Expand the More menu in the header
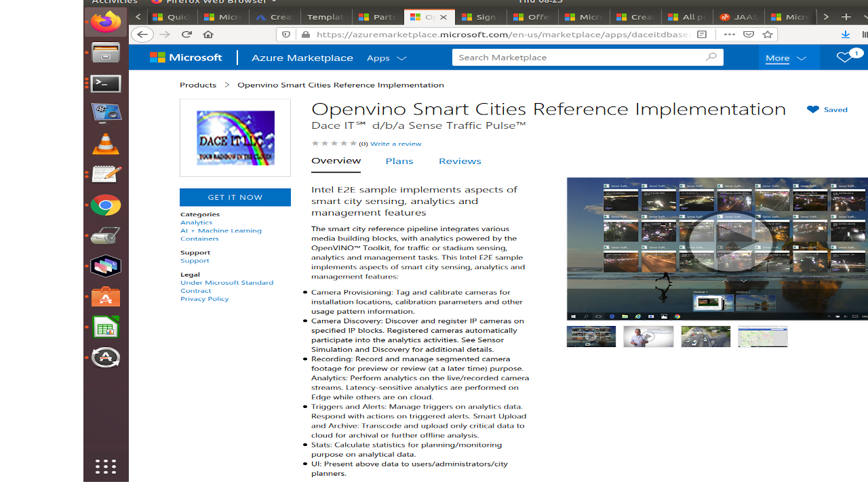The image size is (868, 488). (786, 58)
